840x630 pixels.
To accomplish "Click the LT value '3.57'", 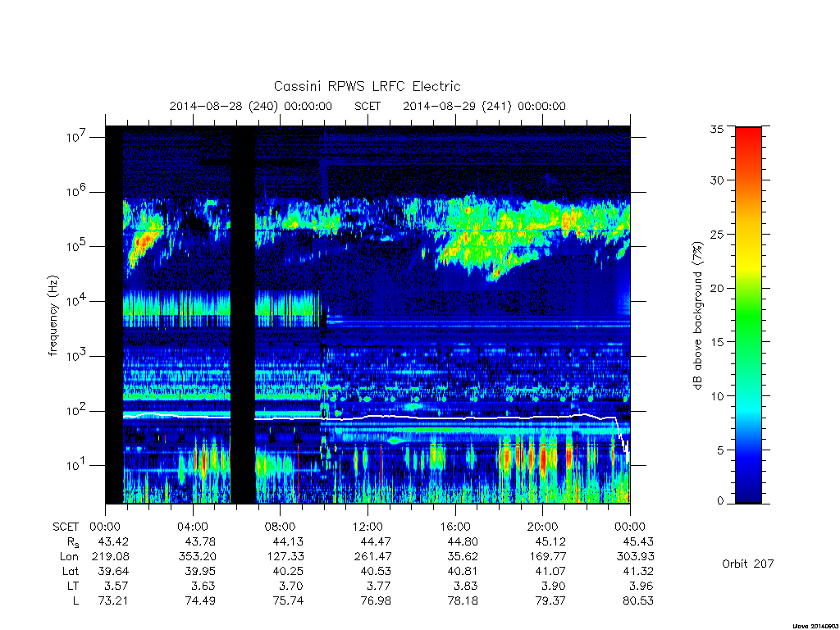I will (116, 586).
